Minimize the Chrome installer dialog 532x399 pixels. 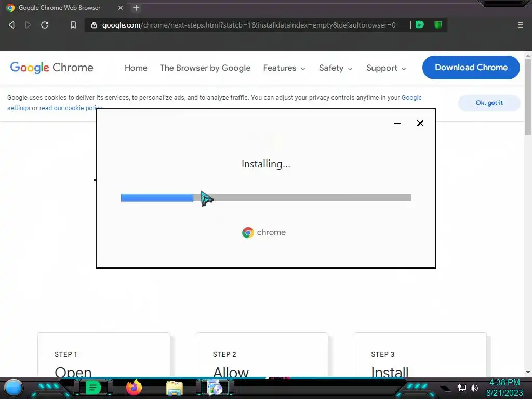[397, 123]
